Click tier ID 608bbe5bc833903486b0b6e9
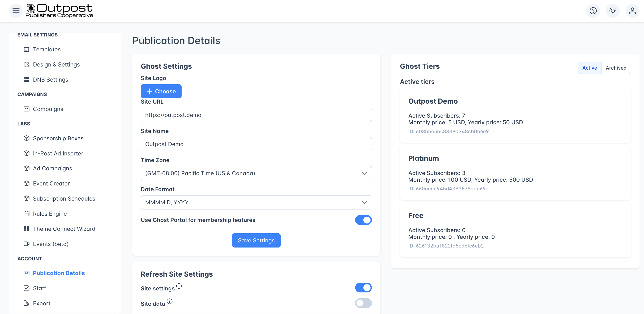 pos(448,132)
